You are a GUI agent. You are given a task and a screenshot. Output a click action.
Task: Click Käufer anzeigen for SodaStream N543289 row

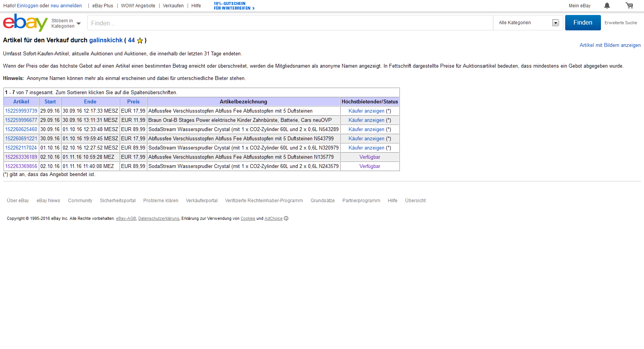(366, 130)
